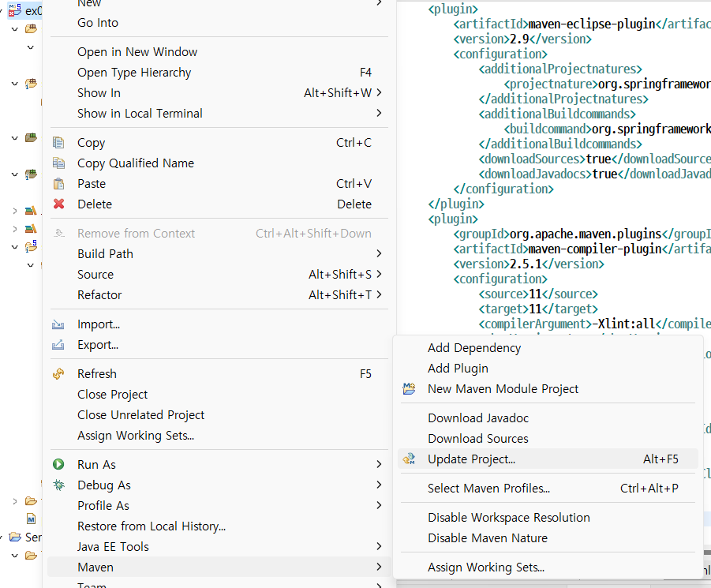This screenshot has height=588, width=711.
Task: Click the -Xlint:all compilerArgument text
Action: (623, 324)
